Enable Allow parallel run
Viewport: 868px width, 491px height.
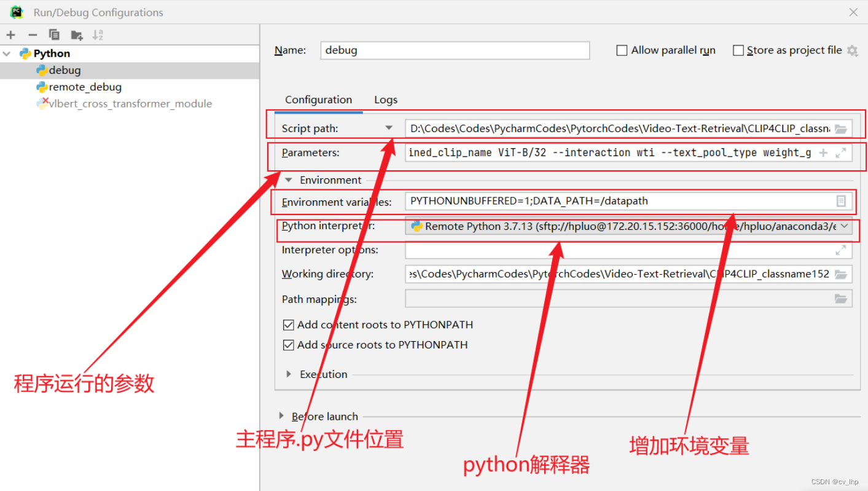(x=622, y=50)
